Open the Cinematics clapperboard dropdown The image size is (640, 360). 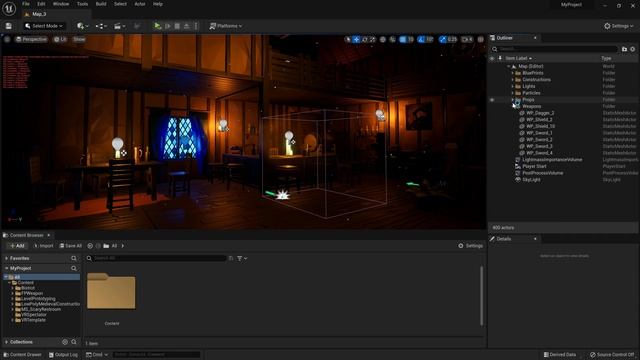tap(120, 26)
